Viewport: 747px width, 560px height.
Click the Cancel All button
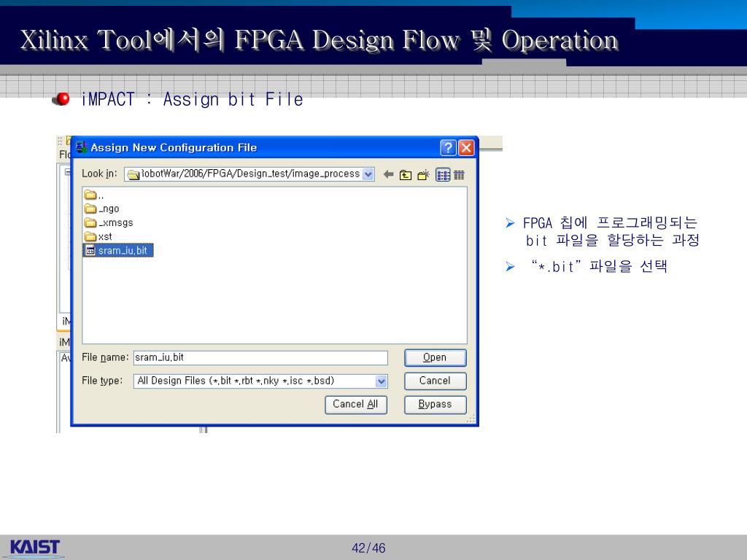tap(356, 404)
